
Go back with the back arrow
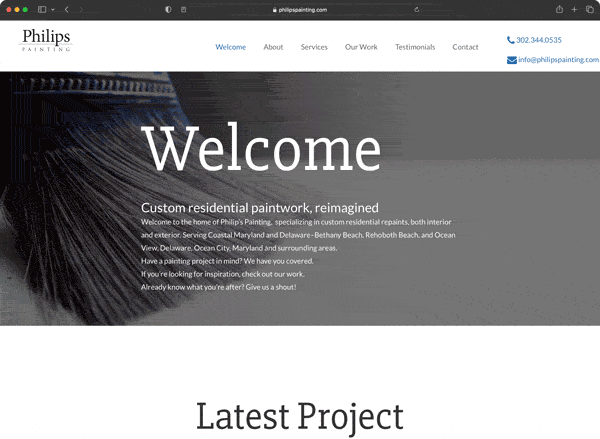coord(67,10)
